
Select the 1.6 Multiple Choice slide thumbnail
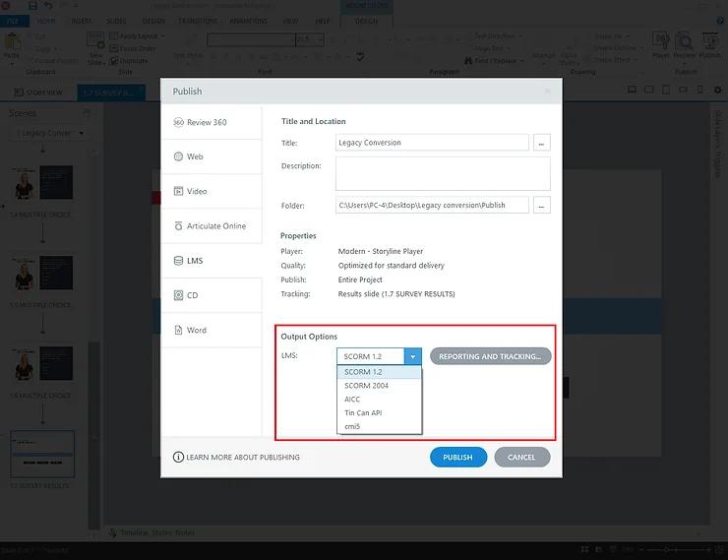point(42,363)
